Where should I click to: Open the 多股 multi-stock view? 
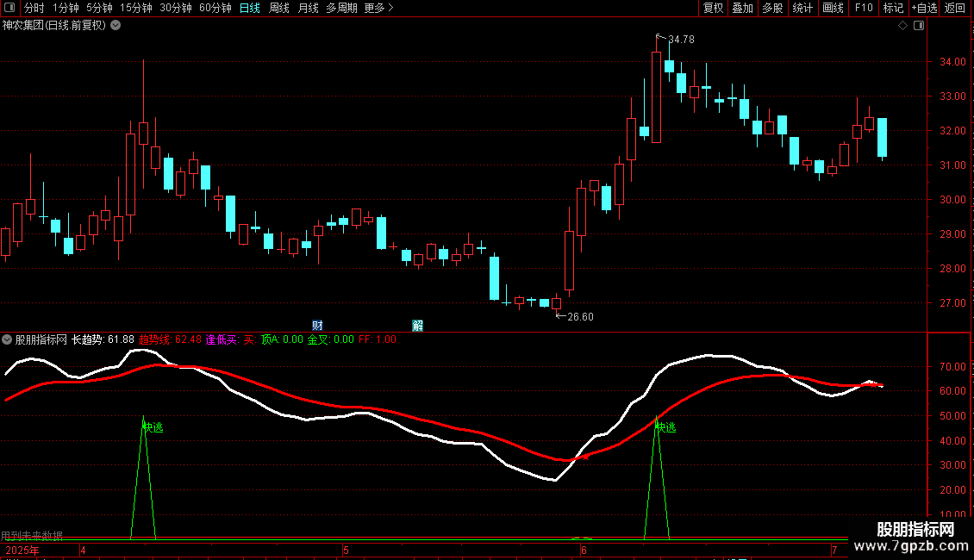pos(773,8)
